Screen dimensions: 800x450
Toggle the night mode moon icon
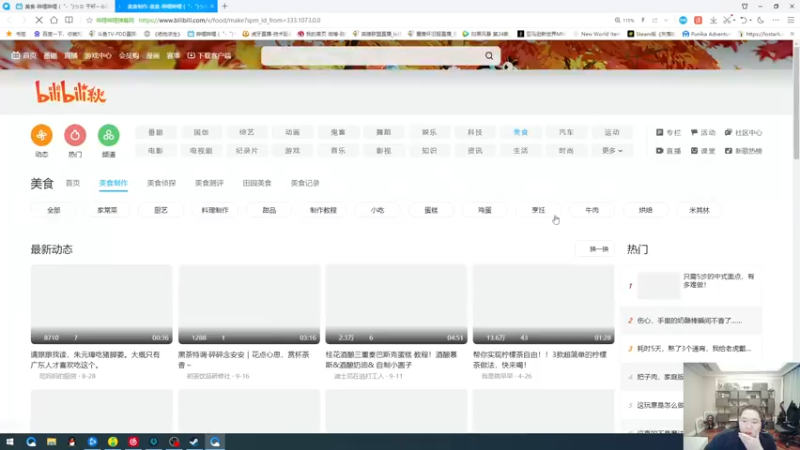coord(761,20)
